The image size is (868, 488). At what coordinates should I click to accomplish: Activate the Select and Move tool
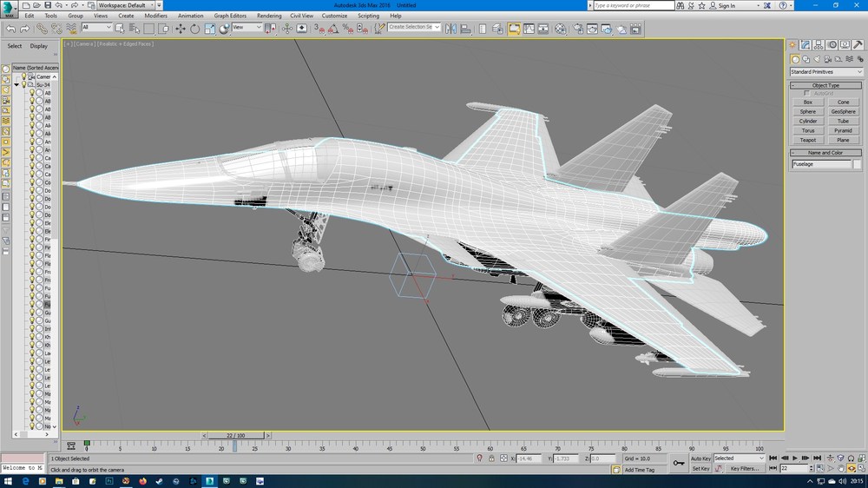tap(181, 29)
